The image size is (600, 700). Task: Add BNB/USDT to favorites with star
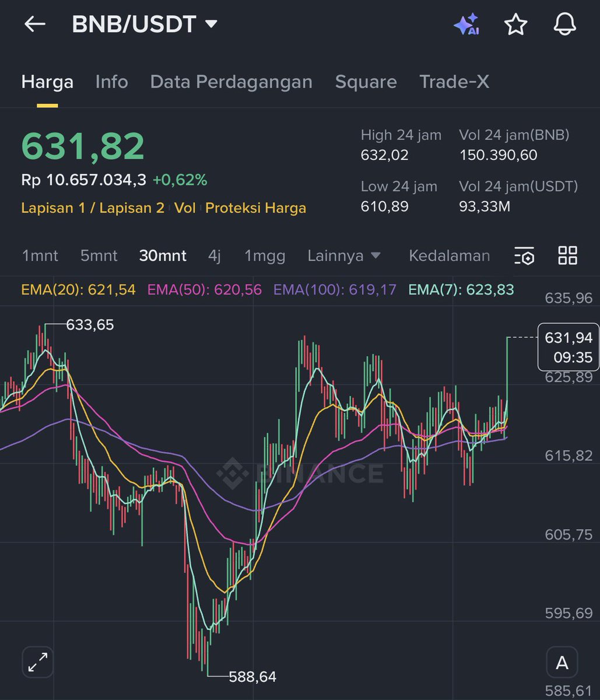point(515,24)
